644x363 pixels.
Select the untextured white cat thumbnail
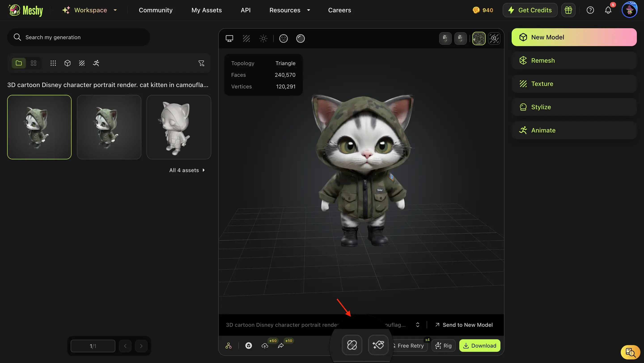[x=179, y=127]
